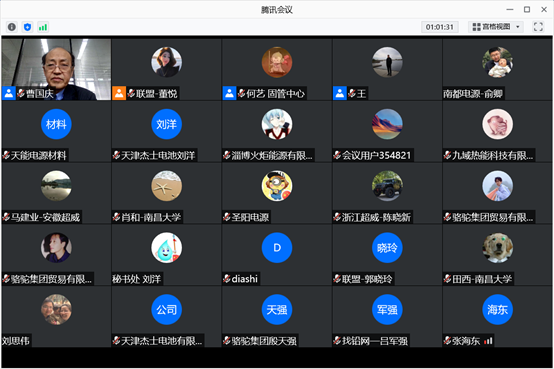554x369 pixels.
Task: Click water drop avatar of 秘书处 刘洋
Action: coord(166,248)
